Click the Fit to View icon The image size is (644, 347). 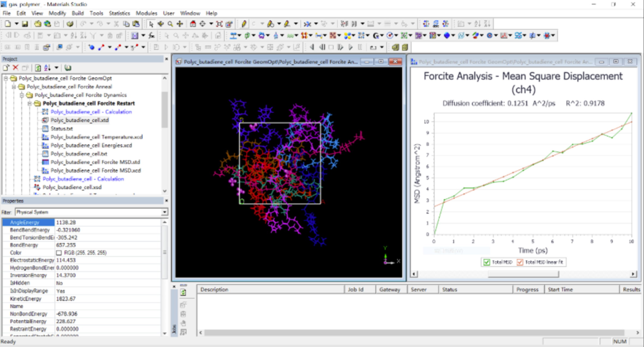pyautogui.click(x=219, y=24)
